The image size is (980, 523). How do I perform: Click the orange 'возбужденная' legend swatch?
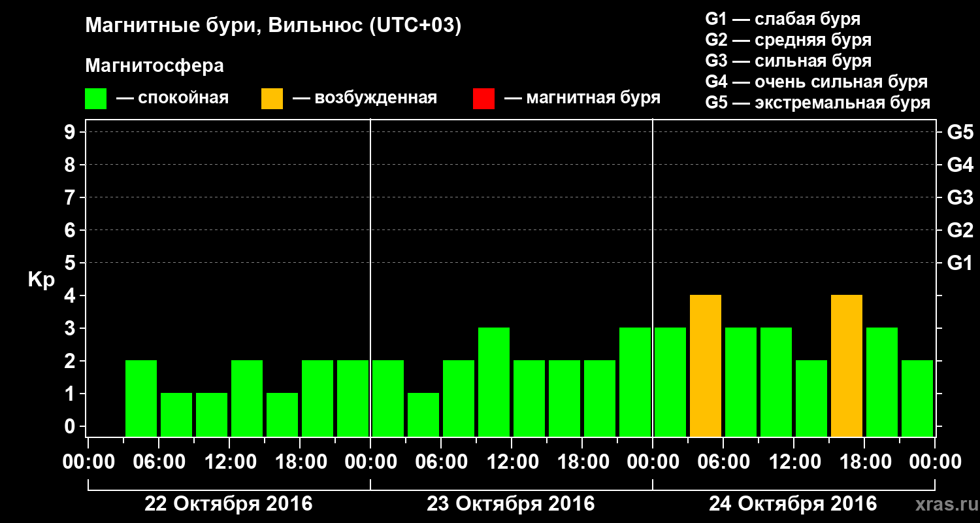click(x=272, y=99)
